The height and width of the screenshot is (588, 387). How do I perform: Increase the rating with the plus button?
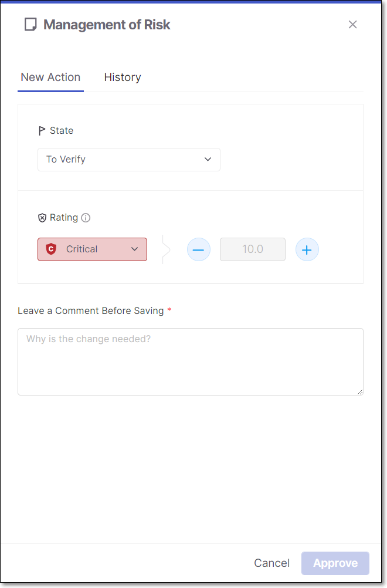tap(307, 249)
